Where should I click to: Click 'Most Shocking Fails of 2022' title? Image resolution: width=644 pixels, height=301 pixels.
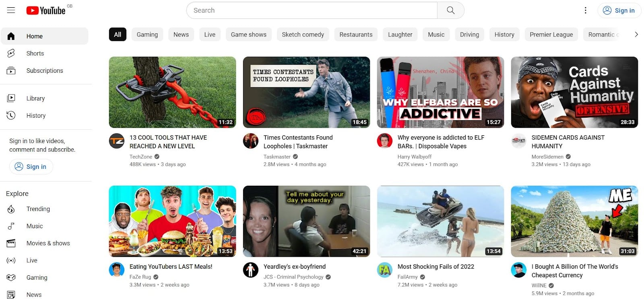[x=436, y=266]
